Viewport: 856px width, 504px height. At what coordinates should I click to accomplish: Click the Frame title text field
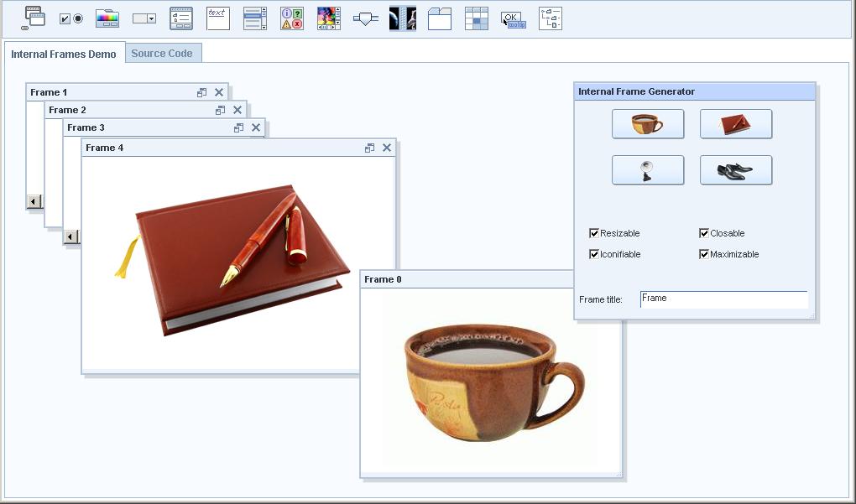click(723, 299)
